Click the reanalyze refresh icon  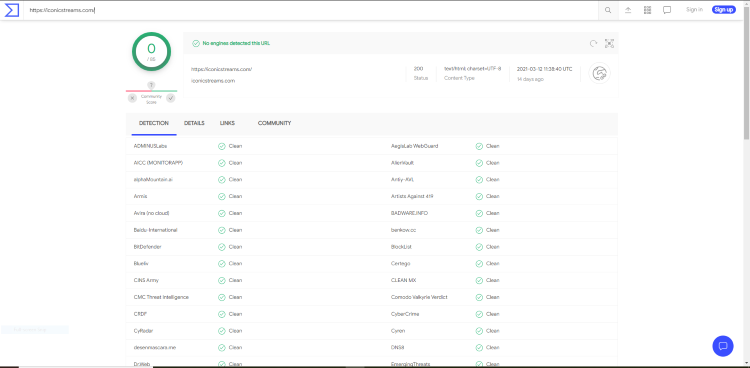point(593,44)
